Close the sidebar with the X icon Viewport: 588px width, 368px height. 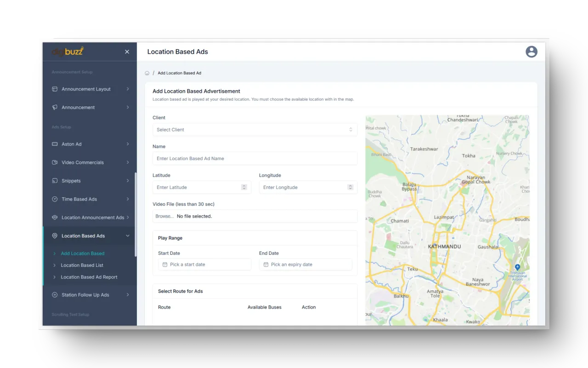(x=127, y=52)
